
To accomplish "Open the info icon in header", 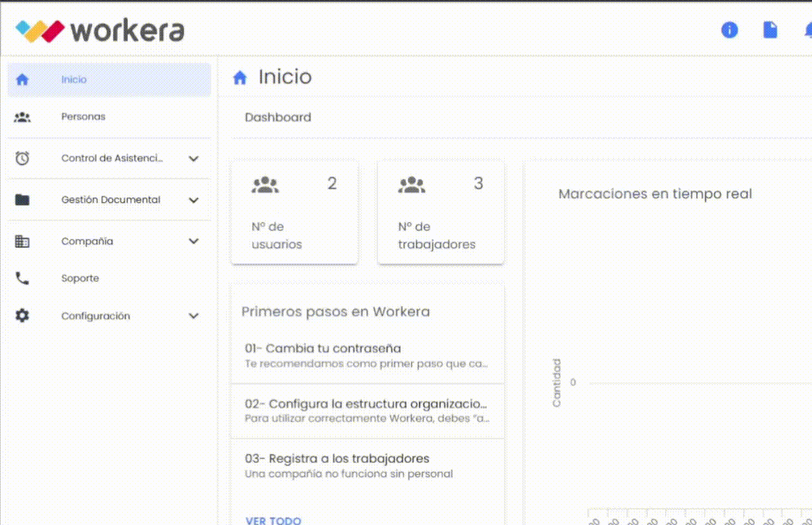I will (730, 30).
